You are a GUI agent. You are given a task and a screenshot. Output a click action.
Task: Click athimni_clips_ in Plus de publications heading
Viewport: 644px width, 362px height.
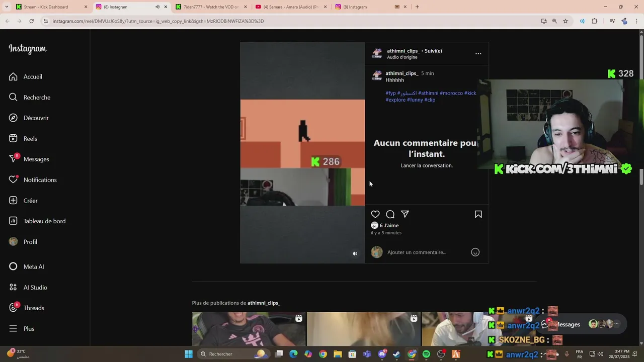pyautogui.click(x=264, y=303)
